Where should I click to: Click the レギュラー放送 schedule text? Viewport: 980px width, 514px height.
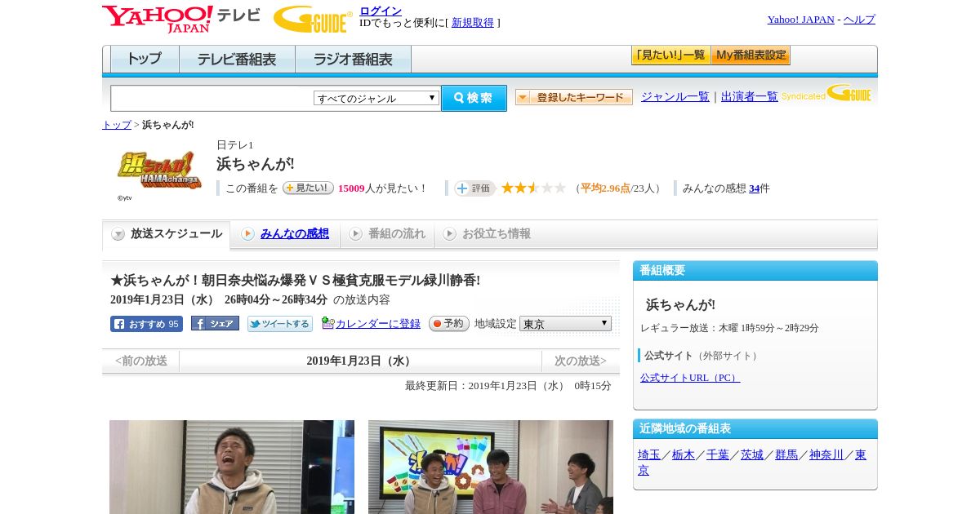tap(729, 328)
